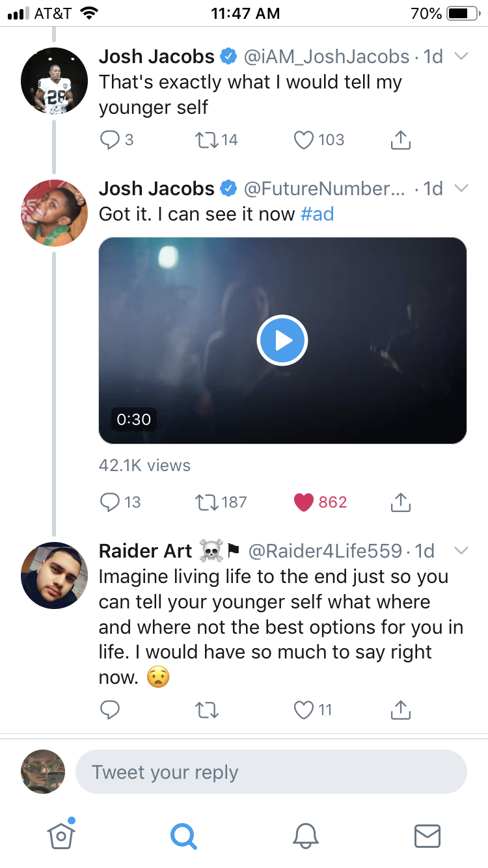Viewport: 488px width, 868px height.
Task: Retweet the tweet with 14 retweets
Action: (x=206, y=140)
